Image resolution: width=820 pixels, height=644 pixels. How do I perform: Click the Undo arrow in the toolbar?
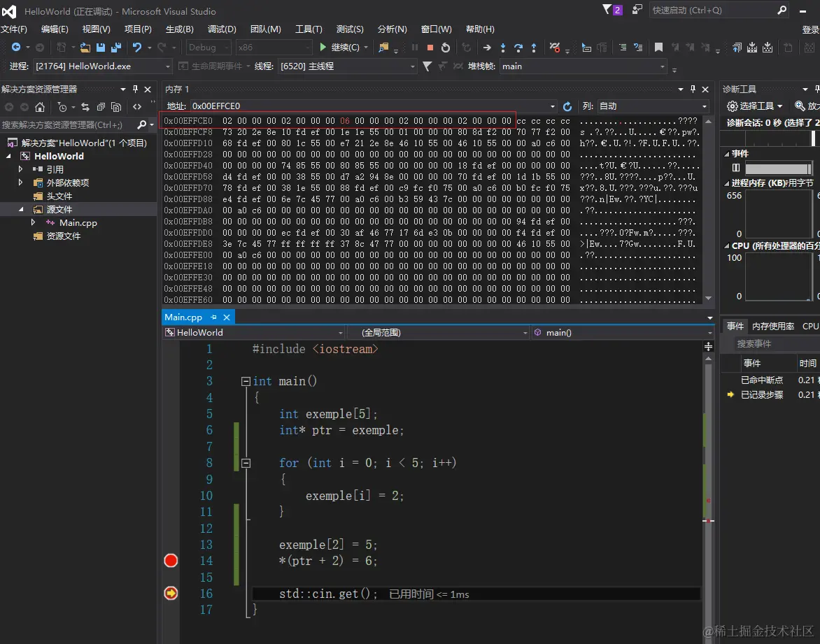137,48
